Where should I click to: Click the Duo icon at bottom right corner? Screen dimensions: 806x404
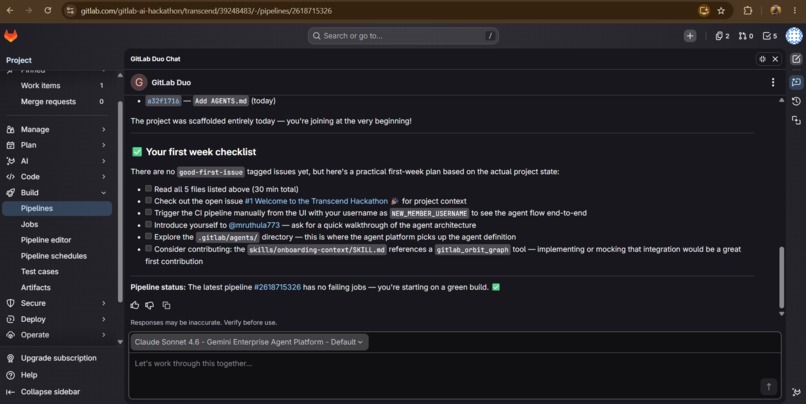point(796,392)
